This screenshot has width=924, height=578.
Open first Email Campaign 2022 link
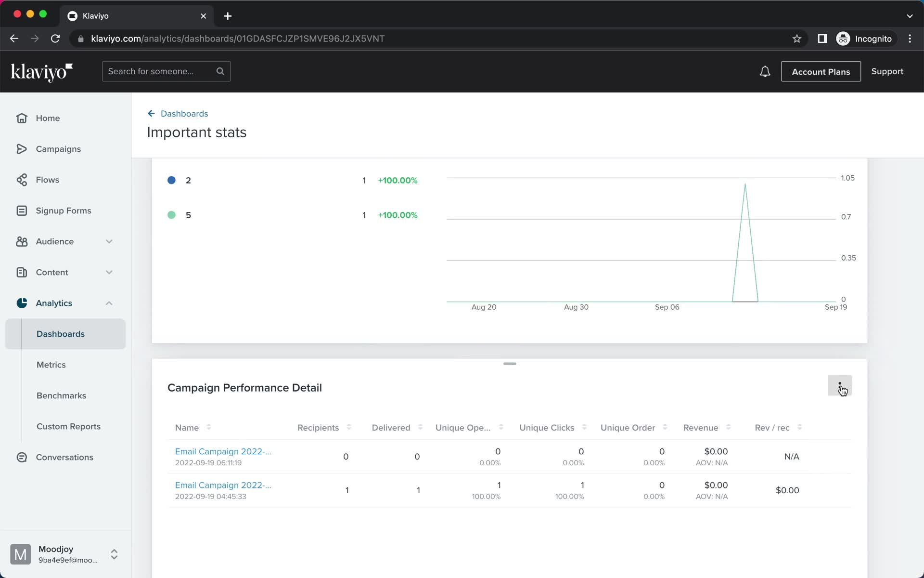[223, 451]
